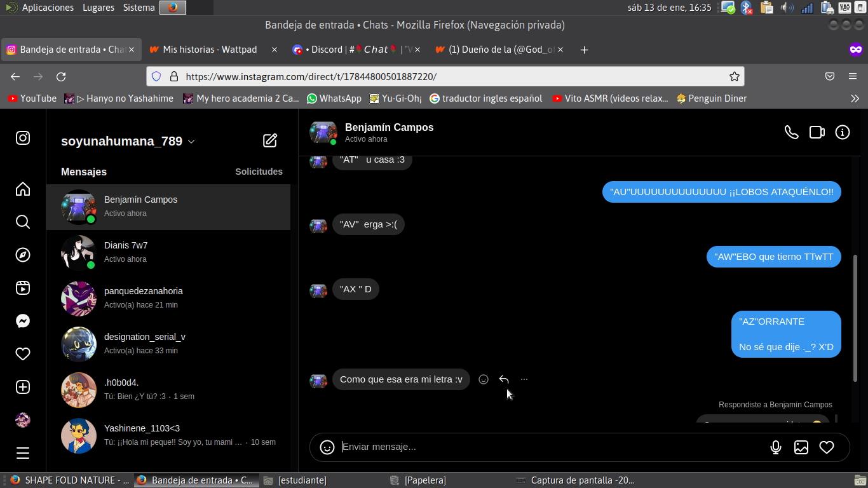
Task: React with emoji to 'Como que esa era mi letra'
Action: click(484, 379)
